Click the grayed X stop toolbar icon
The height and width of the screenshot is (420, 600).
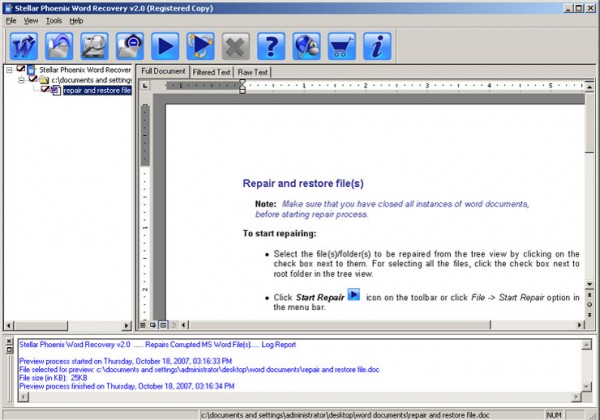tap(236, 46)
